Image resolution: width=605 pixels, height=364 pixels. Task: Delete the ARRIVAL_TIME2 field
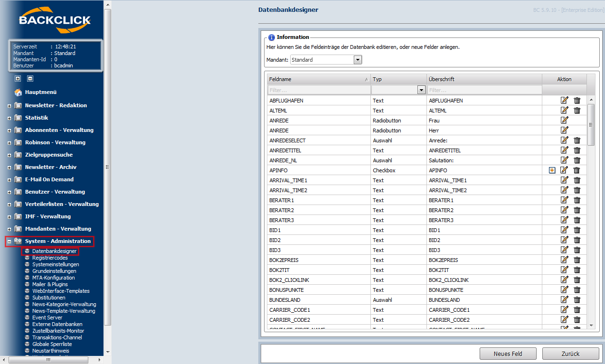[577, 190]
